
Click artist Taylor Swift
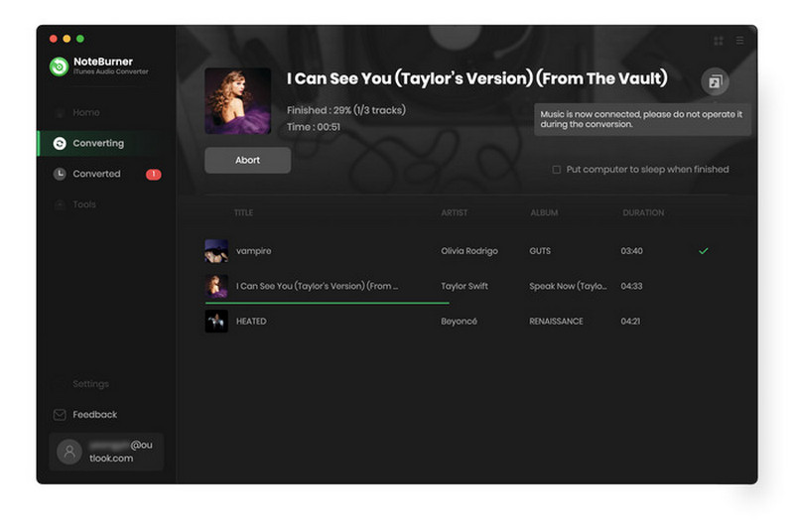click(x=464, y=286)
